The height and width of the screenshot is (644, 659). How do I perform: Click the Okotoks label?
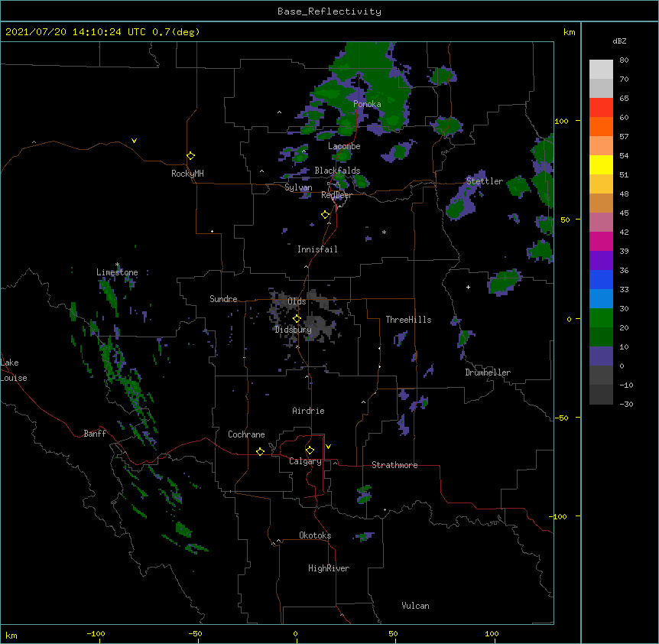pos(315,535)
